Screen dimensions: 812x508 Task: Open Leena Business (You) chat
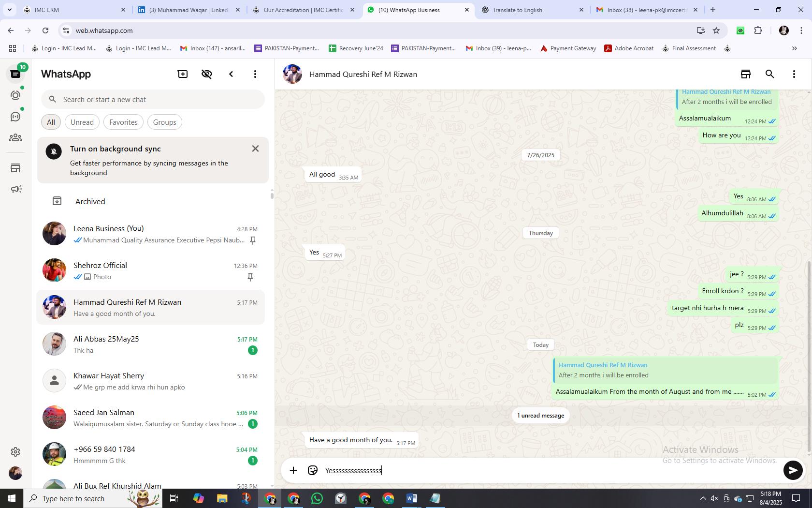coord(151,234)
